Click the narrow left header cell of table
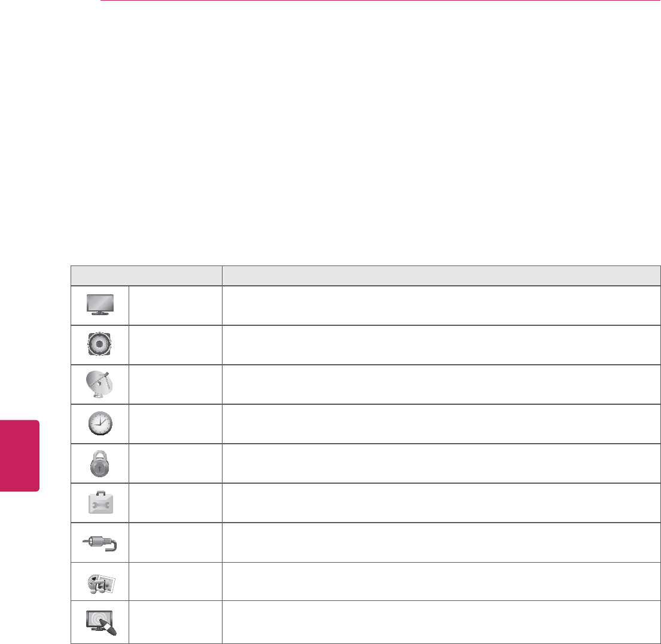Image resolution: width=661 pixels, height=644 pixels. tap(146, 276)
